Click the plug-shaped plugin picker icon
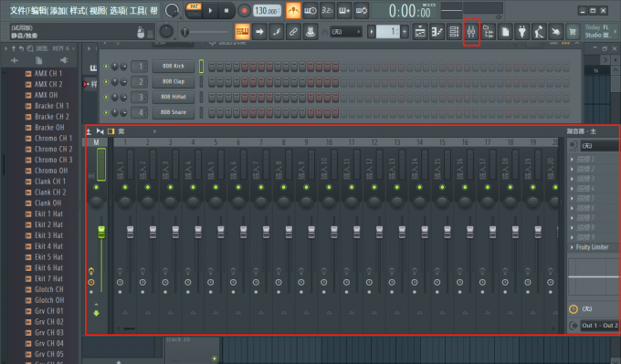Viewport: 621px width, 364px height. [x=522, y=32]
